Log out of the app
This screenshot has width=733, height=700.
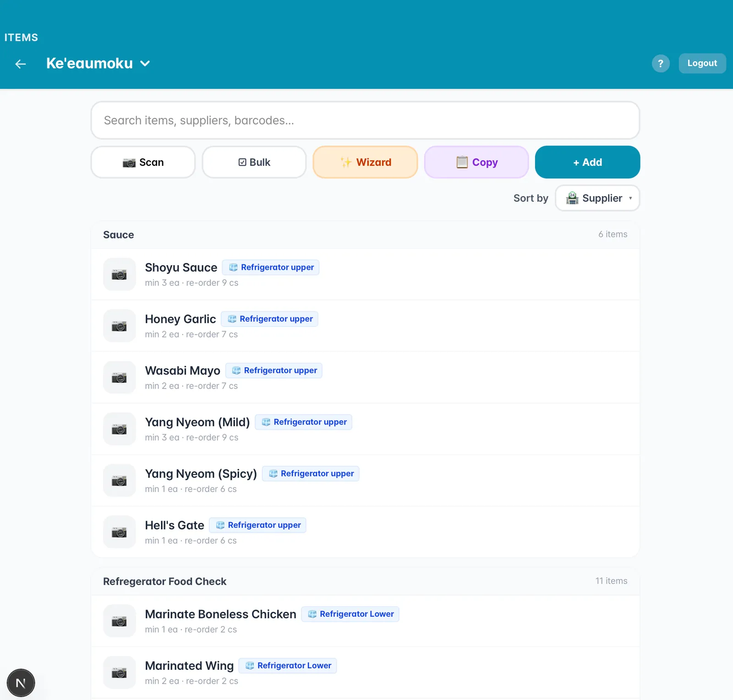point(702,63)
